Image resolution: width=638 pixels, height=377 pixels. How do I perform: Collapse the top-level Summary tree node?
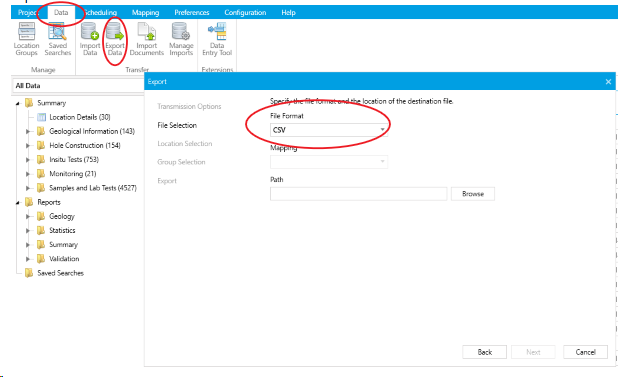click(17, 103)
